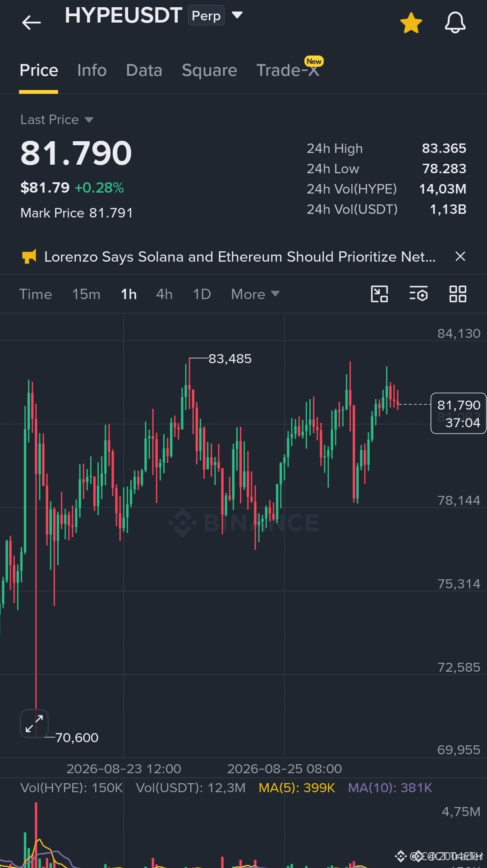Screen dimensions: 487x868
Task: Tap the Vol(USDT): 12,3M indicator label
Action: click(x=191, y=788)
